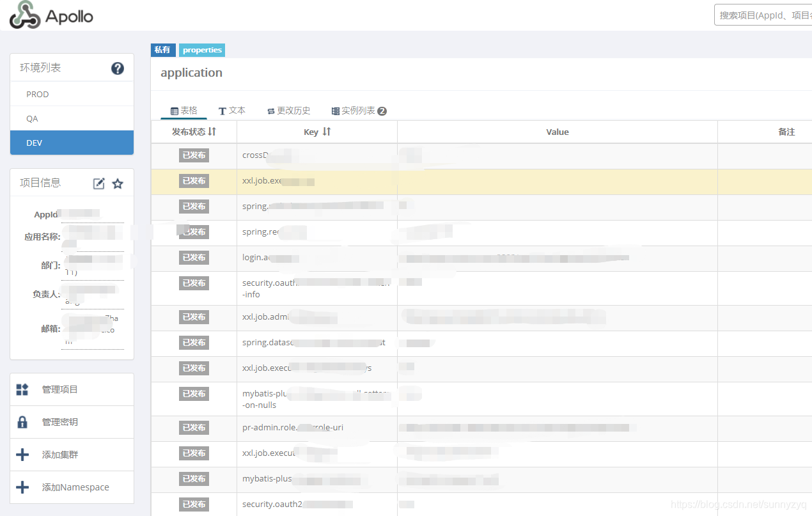The height and width of the screenshot is (516, 812).
Task: Click the plus icon for 添加Namespace
Action: [22, 487]
